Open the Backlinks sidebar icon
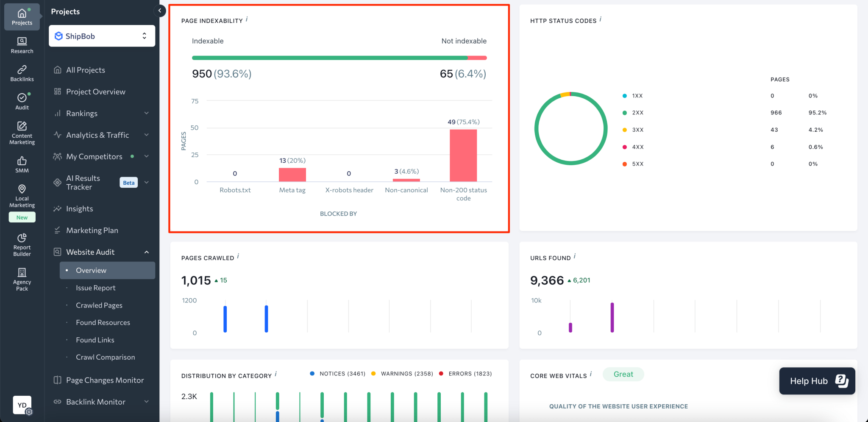The image size is (868, 422). 22,73
